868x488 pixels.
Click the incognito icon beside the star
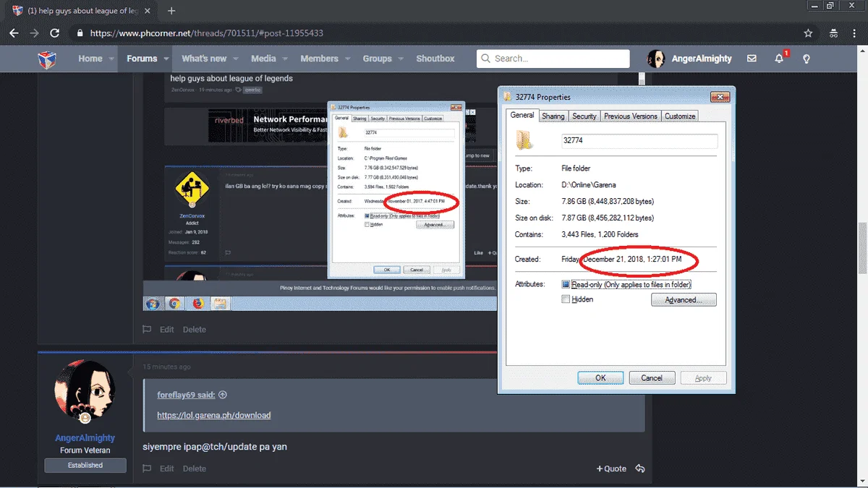834,33
